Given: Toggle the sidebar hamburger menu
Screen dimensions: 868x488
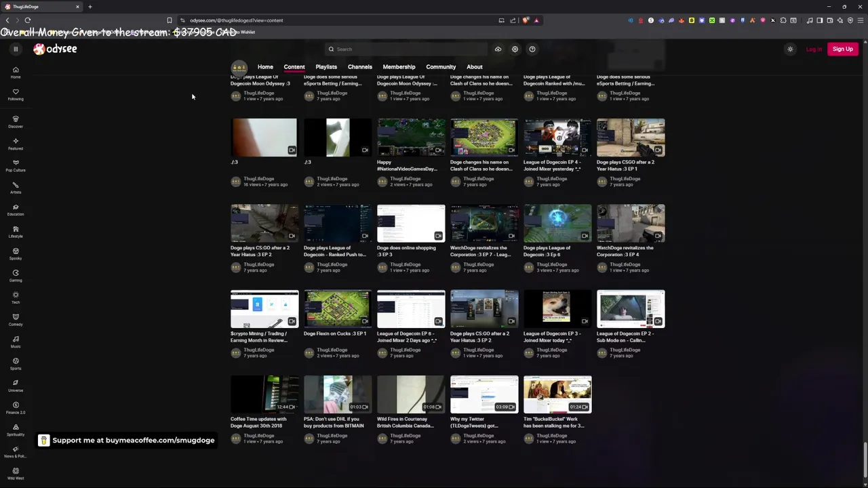Looking at the screenshot, I should tap(16, 49).
